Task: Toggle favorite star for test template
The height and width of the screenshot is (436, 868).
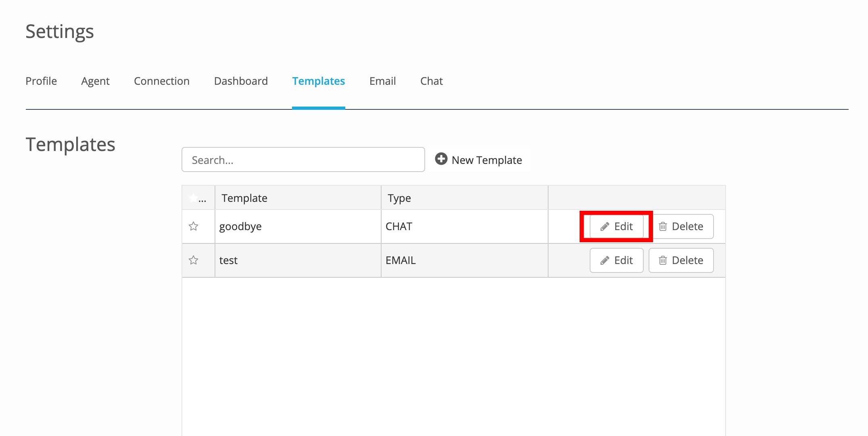Action: 194,260
